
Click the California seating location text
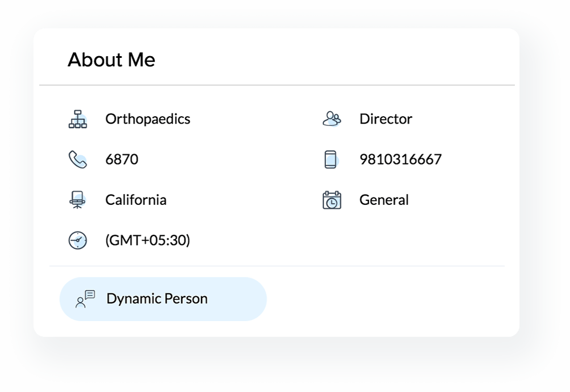pyautogui.click(x=136, y=200)
